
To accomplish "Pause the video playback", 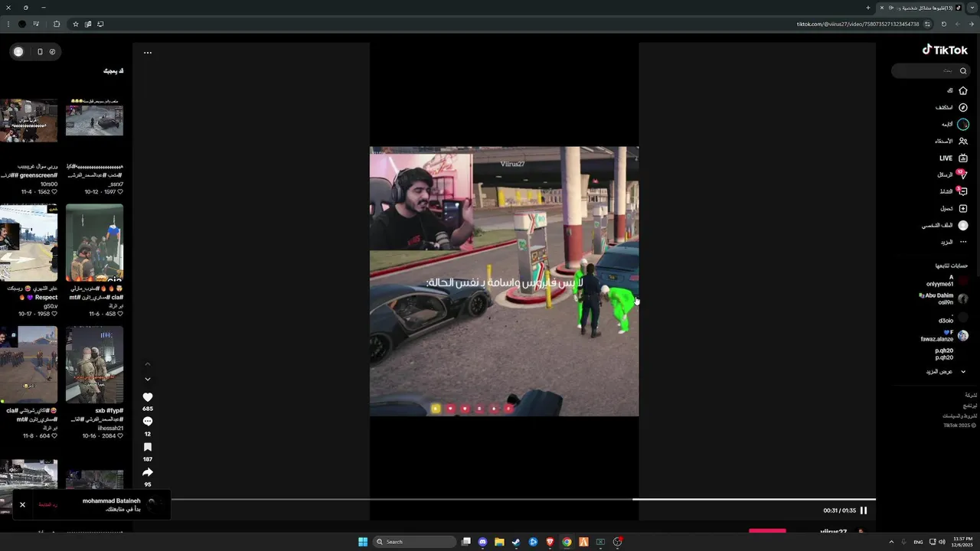I will pyautogui.click(x=864, y=510).
